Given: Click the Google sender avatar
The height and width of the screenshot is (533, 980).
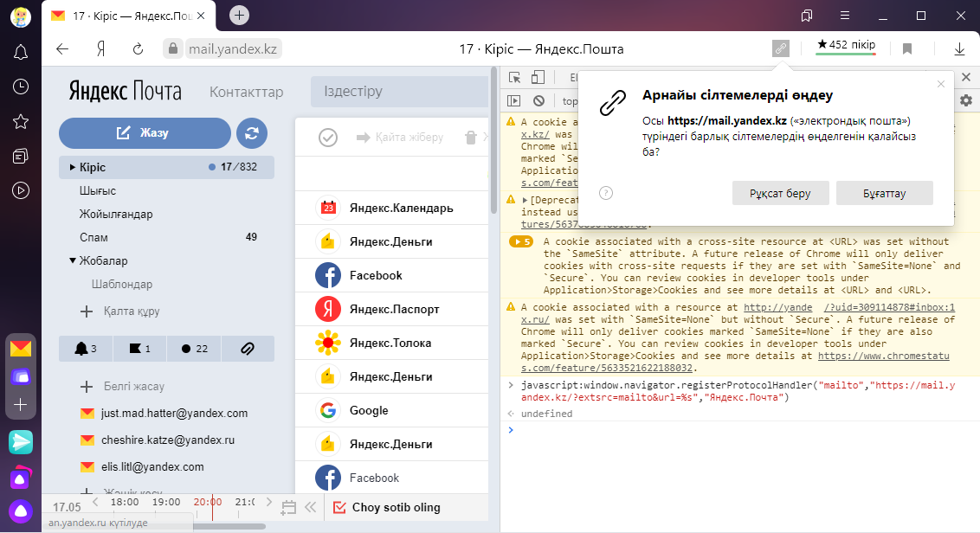Looking at the screenshot, I should [x=328, y=410].
